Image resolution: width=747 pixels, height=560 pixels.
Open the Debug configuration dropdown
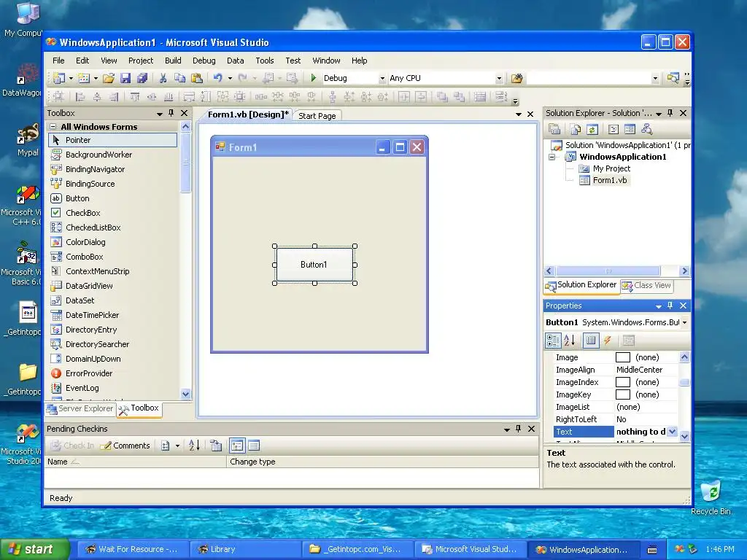pyautogui.click(x=382, y=79)
